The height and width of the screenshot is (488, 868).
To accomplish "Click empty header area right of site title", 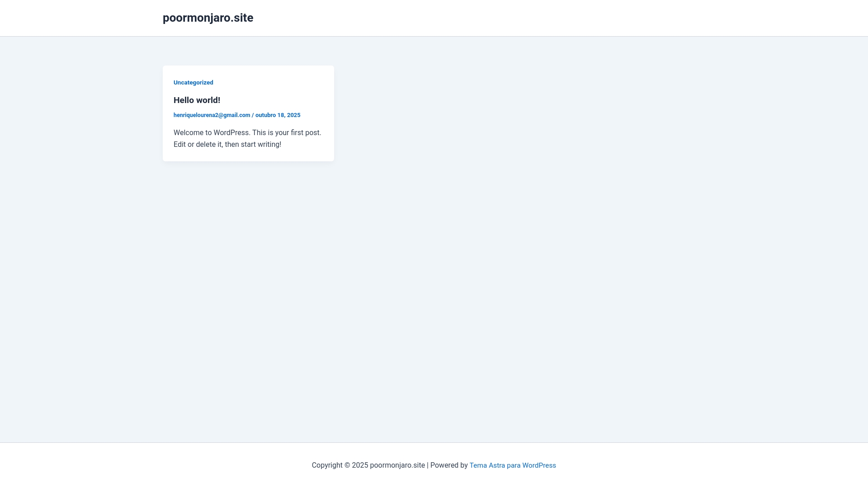I will [542, 18].
